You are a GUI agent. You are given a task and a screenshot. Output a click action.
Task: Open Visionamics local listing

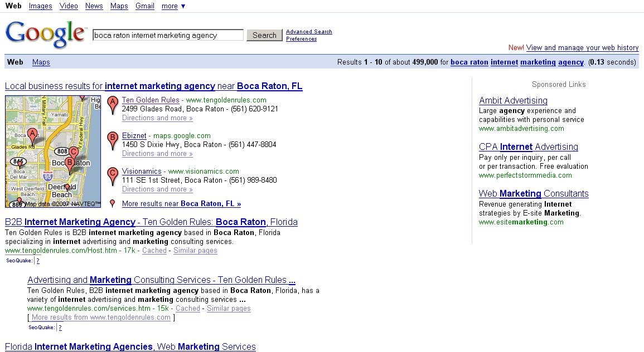pos(142,172)
